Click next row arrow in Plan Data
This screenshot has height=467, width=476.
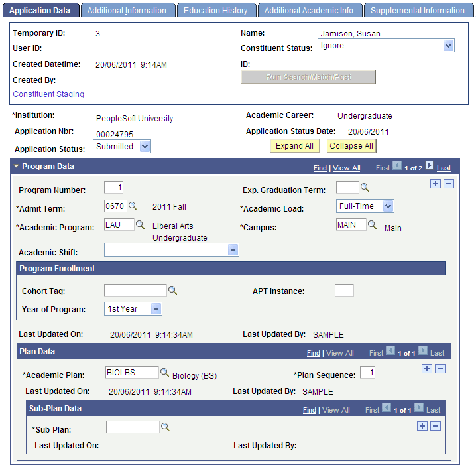coord(422,351)
